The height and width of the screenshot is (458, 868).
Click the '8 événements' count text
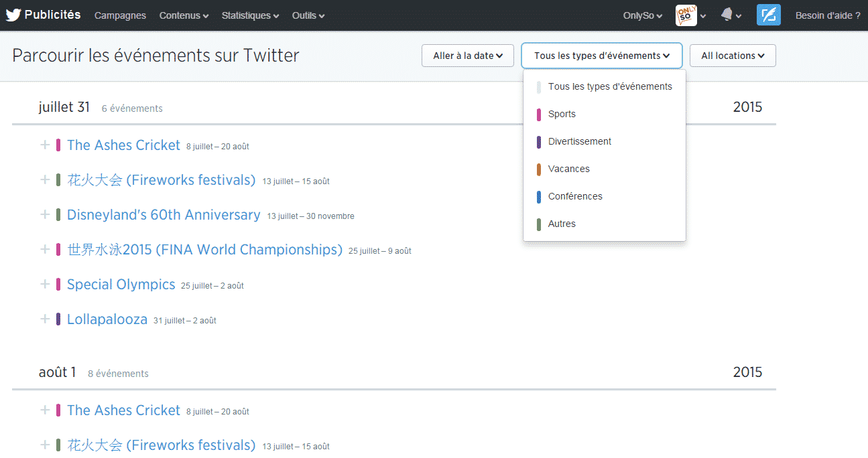tap(118, 374)
